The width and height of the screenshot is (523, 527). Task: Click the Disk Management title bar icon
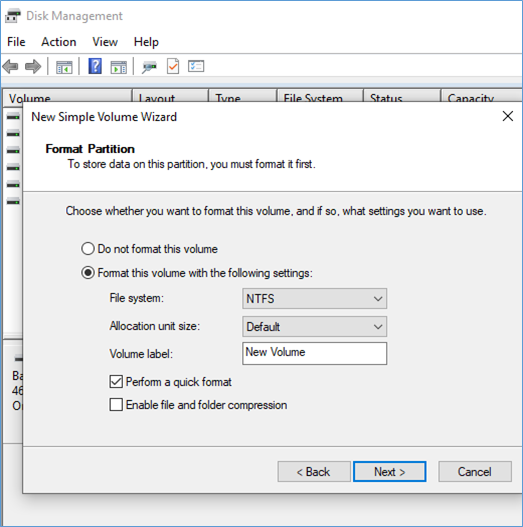[13, 16]
